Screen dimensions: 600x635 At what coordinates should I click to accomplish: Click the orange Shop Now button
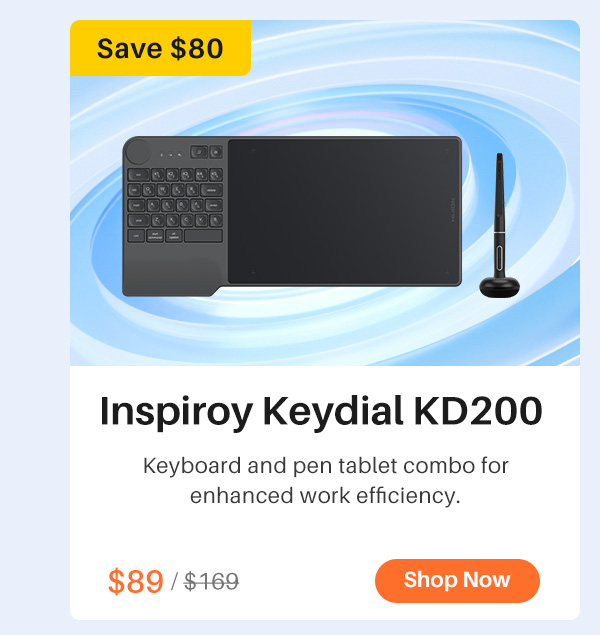457,580
